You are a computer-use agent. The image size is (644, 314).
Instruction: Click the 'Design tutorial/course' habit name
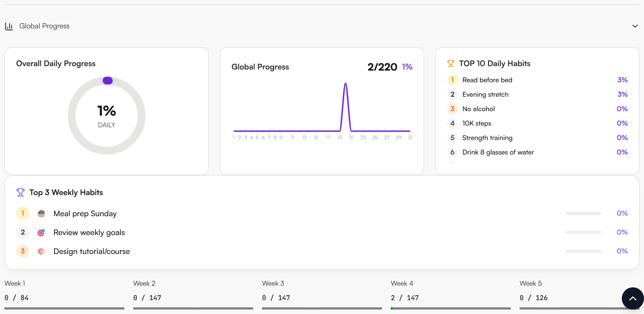point(92,251)
